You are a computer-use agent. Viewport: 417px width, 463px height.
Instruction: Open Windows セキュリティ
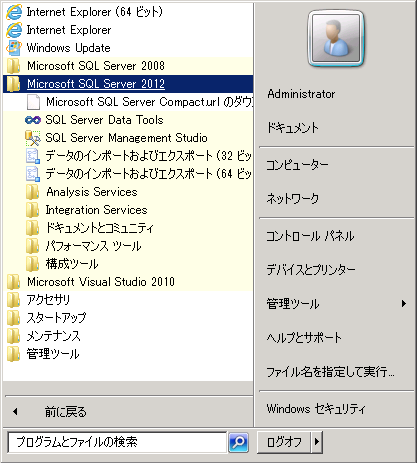coord(316,409)
